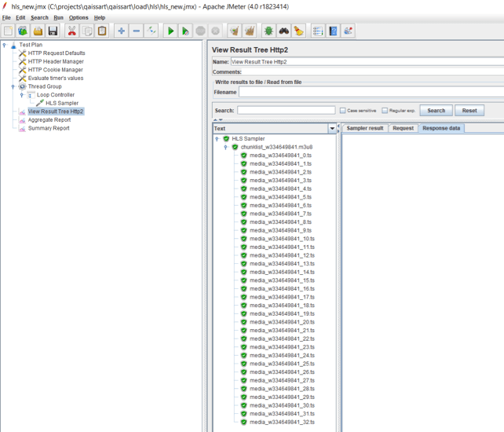Switch to Request tab
Viewport: 504px width, 432px height.
click(x=403, y=128)
